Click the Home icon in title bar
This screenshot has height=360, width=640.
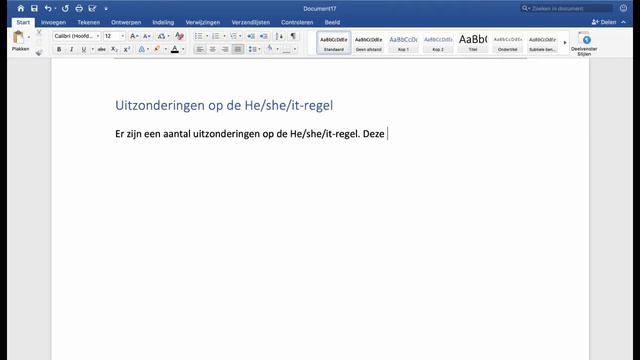(20, 8)
